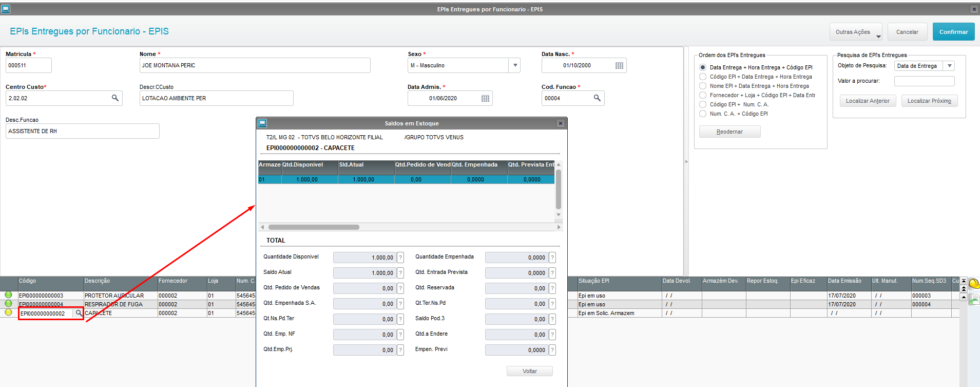
Task: Click help icon beside Qtd. Pedido de Vendas
Action: (x=400, y=288)
